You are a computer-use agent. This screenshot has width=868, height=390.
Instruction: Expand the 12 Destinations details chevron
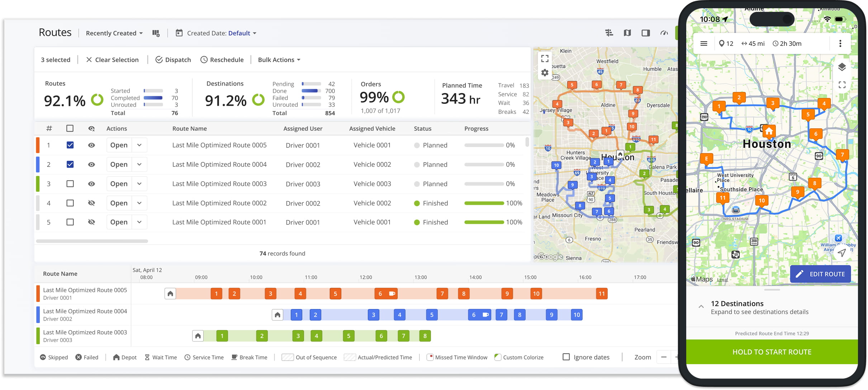701,307
